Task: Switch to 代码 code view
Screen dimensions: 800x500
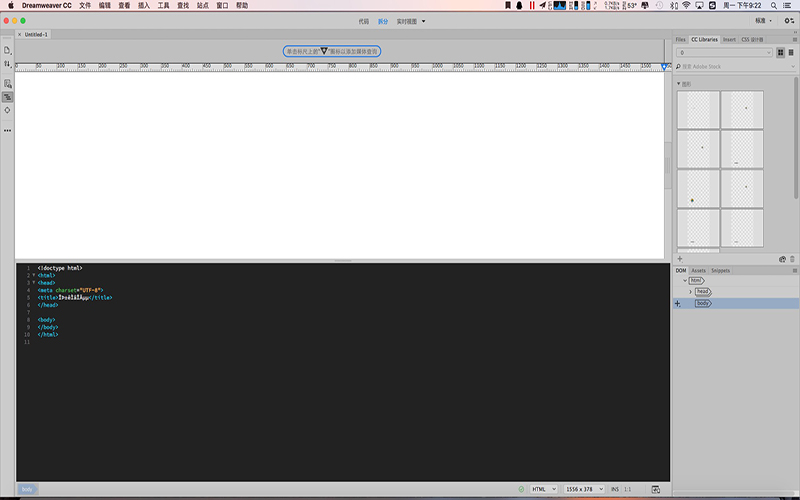Action: tap(363, 21)
